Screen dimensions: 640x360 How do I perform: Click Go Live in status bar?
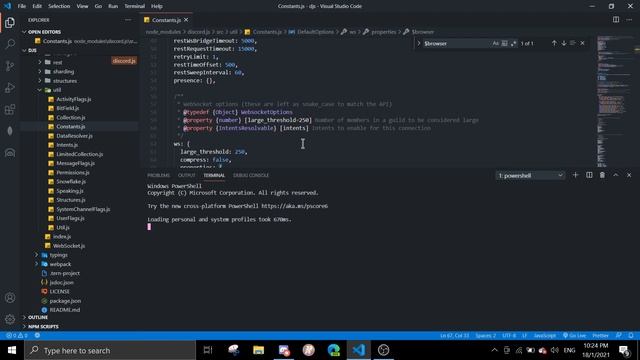(x=574, y=336)
